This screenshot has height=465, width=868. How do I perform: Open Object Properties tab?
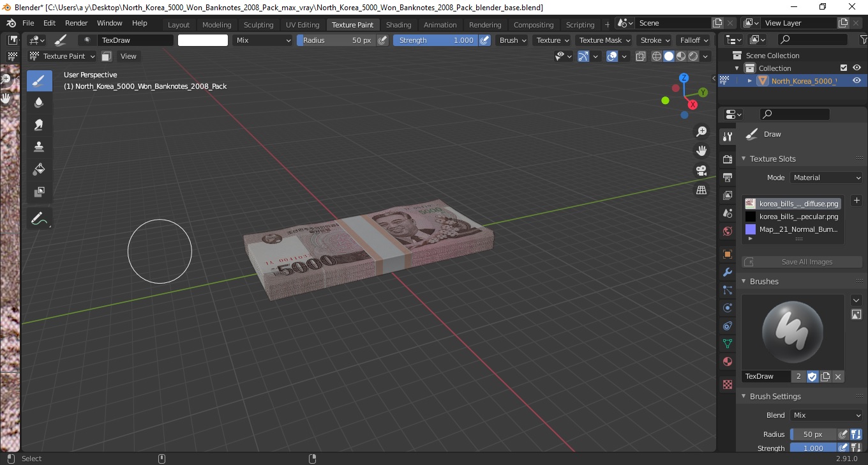click(x=727, y=254)
